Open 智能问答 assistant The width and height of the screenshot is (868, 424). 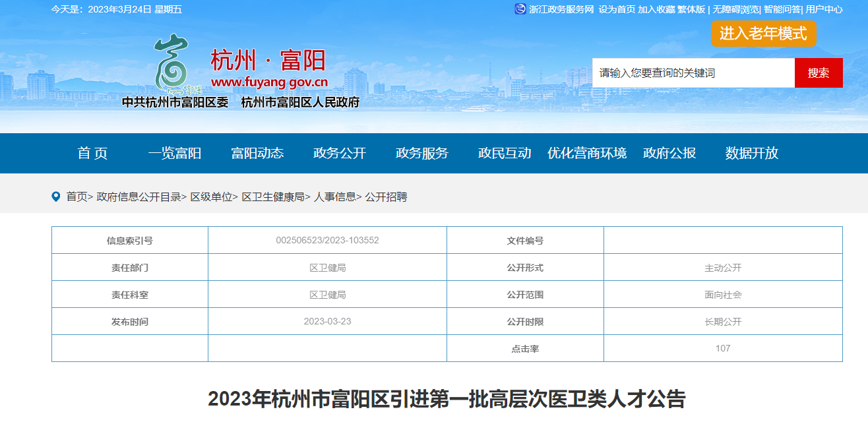(x=782, y=9)
